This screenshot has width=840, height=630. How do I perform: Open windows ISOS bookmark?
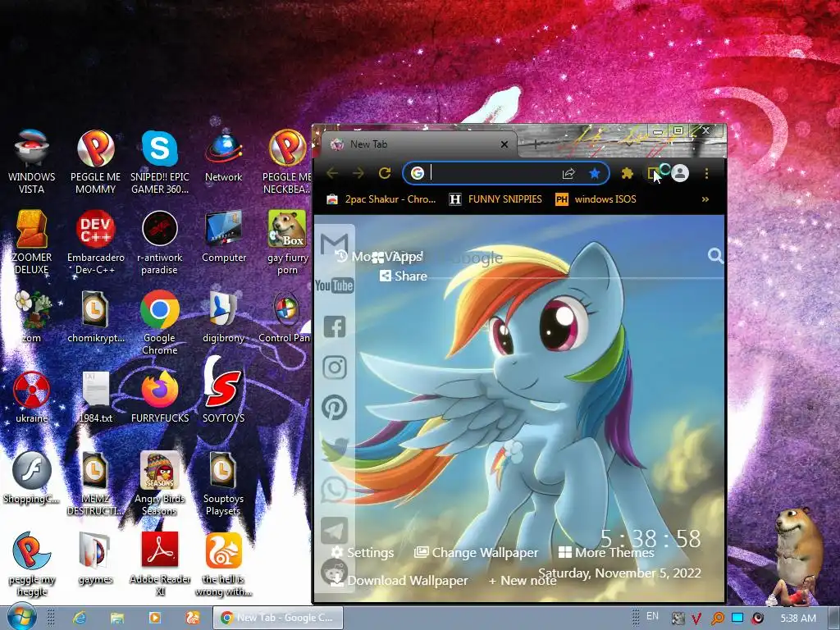596,199
